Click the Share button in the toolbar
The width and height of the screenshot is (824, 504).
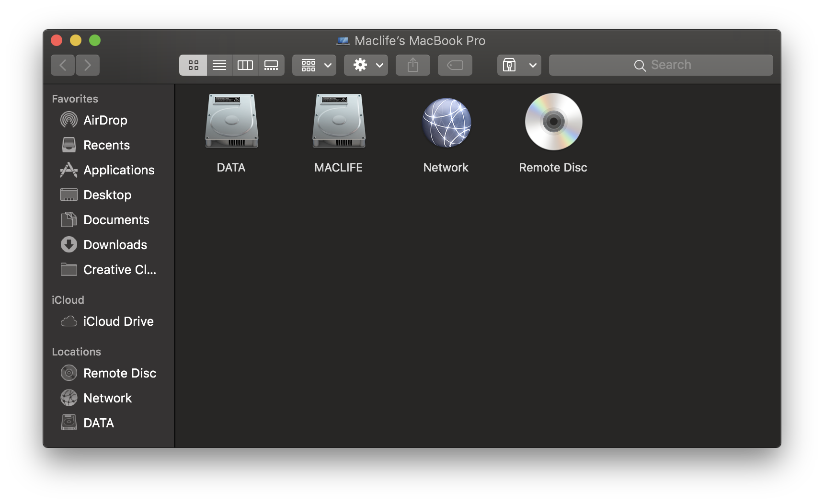(412, 65)
